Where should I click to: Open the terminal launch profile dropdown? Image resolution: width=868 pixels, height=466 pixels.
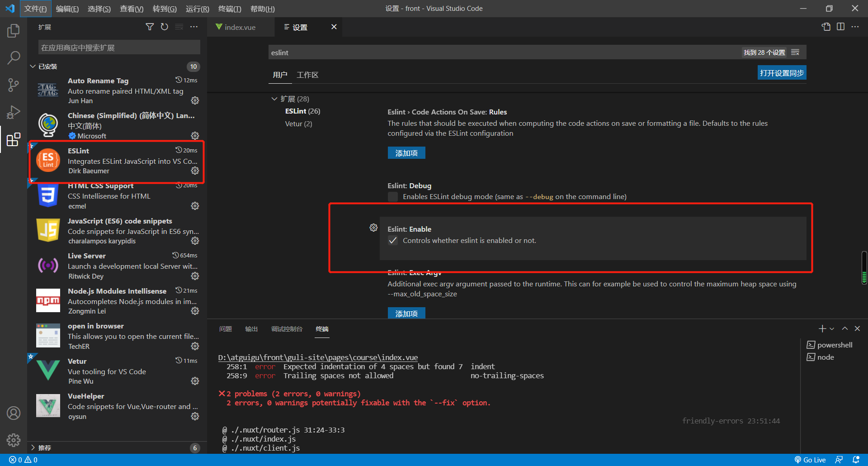tap(831, 328)
